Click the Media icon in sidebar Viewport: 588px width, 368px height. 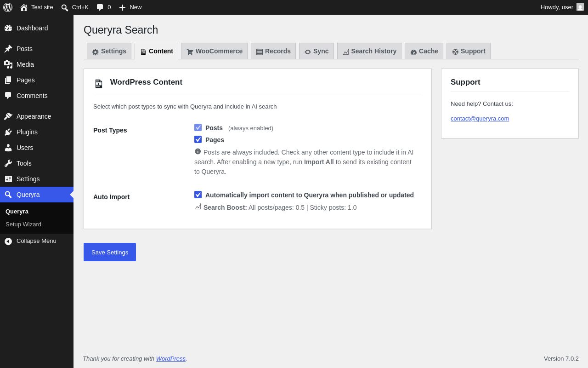8,64
